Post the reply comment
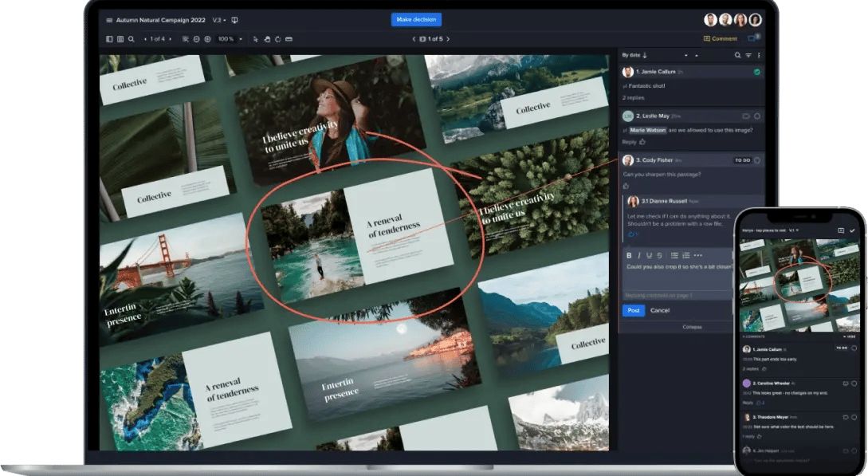The image size is (868, 476). (x=634, y=310)
